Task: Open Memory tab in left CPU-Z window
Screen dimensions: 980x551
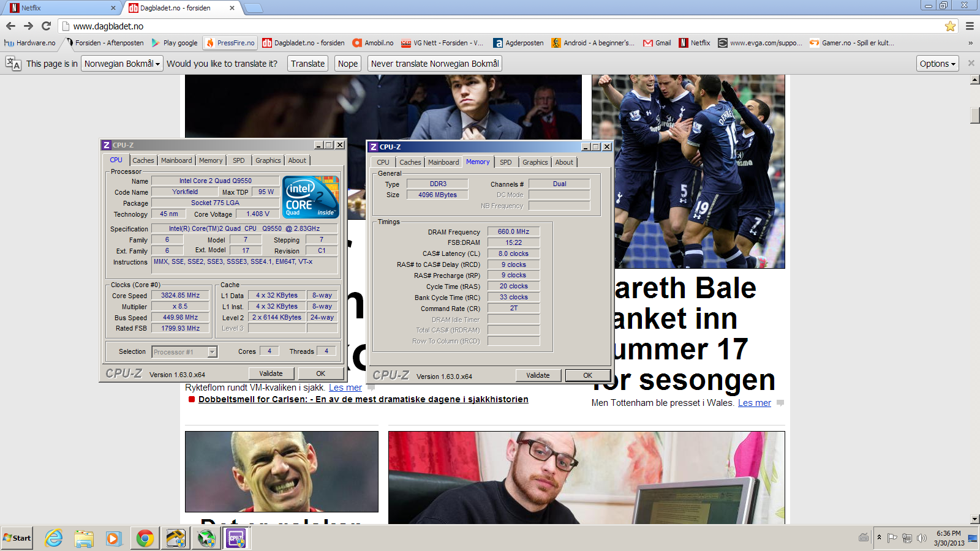Action: tap(211, 160)
